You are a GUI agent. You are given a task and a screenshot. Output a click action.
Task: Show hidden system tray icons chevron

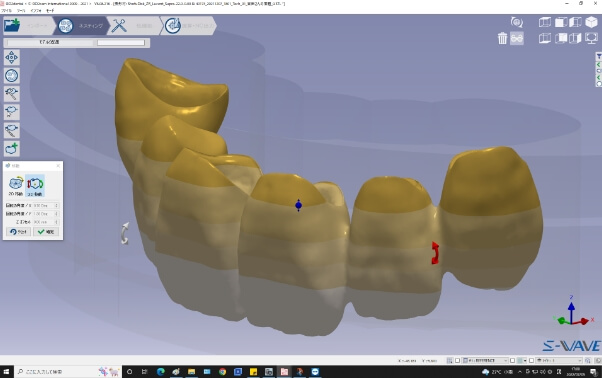(519, 371)
